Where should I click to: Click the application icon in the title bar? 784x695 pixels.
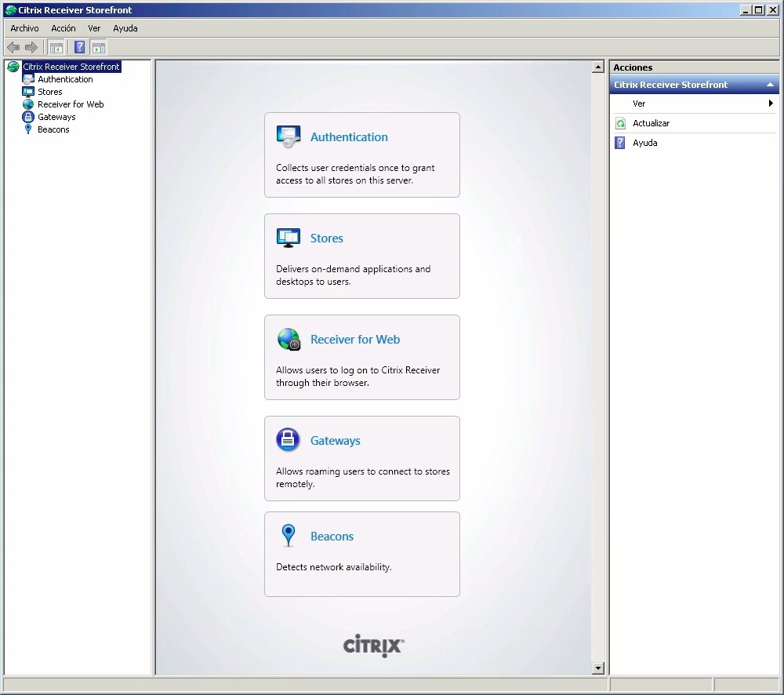10,9
